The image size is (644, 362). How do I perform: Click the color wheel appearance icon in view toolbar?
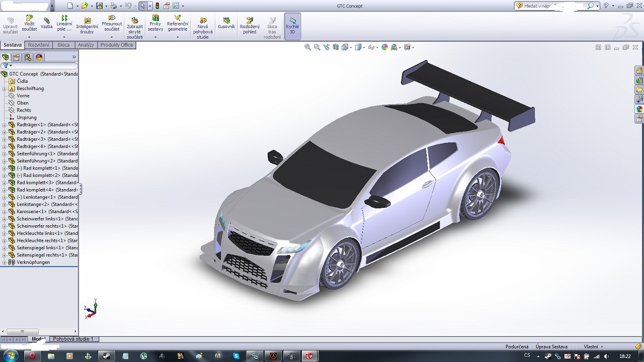(385, 47)
